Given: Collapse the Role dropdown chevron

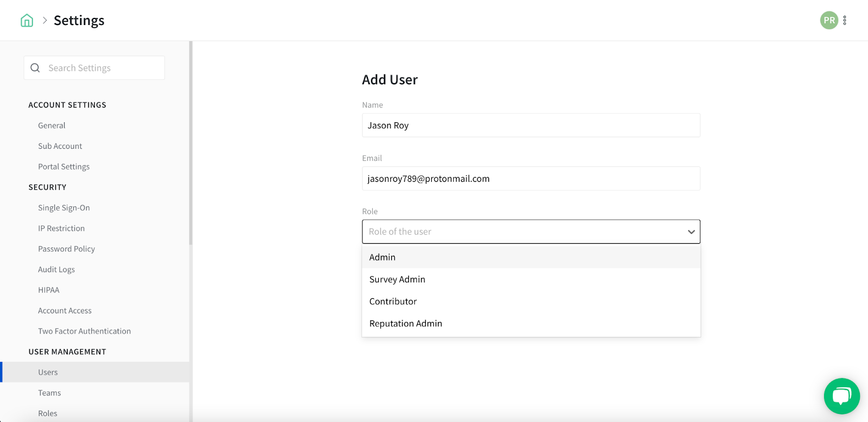Looking at the screenshot, I should tap(691, 232).
